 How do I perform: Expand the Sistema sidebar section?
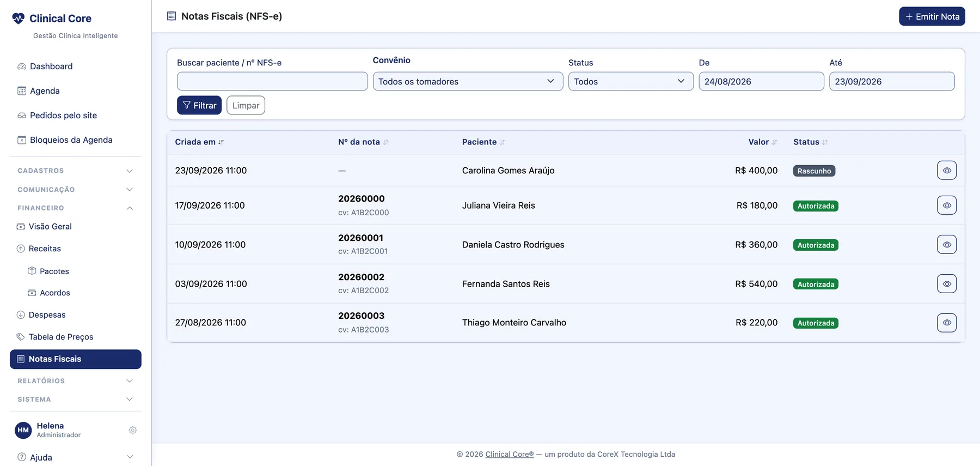76,400
